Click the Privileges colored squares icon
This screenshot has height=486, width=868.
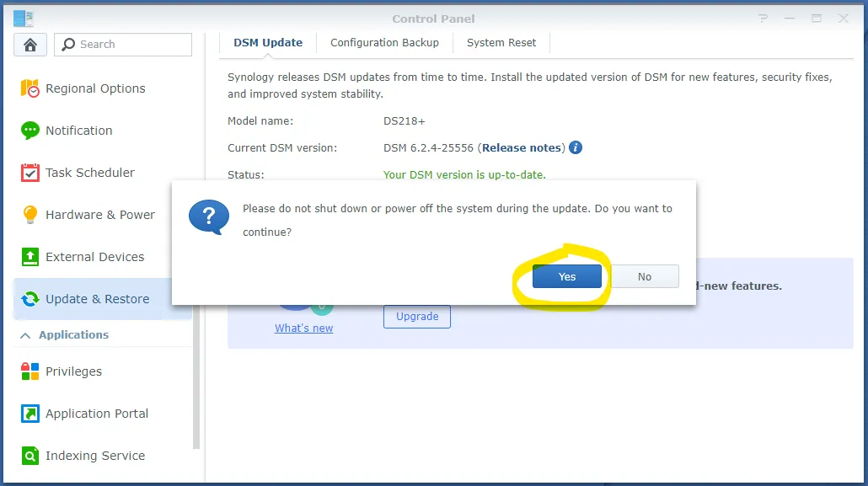tap(29, 371)
